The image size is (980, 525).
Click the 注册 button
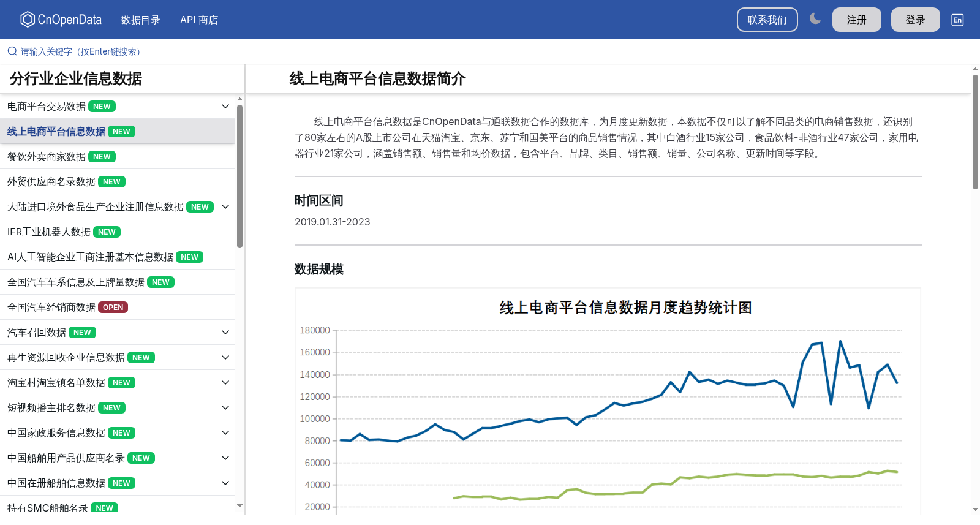click(857, 20)
